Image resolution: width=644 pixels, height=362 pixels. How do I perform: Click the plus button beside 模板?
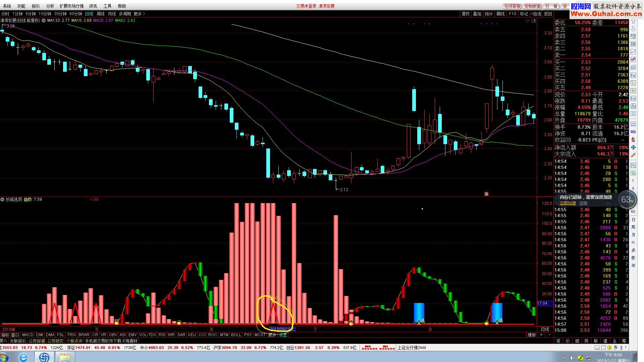click(x=541, y=335)
